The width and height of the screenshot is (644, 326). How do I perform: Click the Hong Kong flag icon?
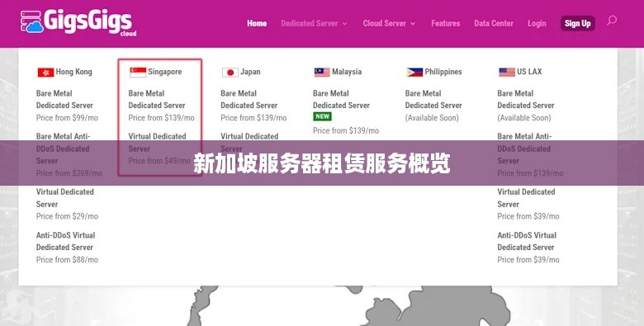point(45,73)
